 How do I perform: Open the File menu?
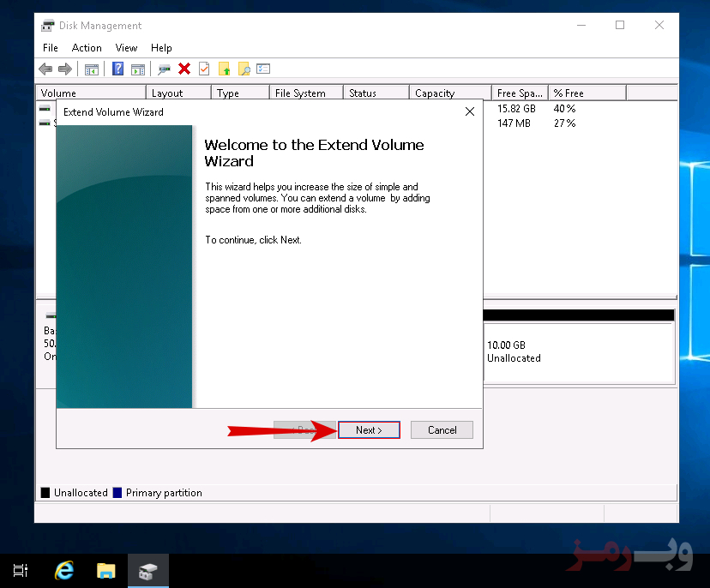51,48
